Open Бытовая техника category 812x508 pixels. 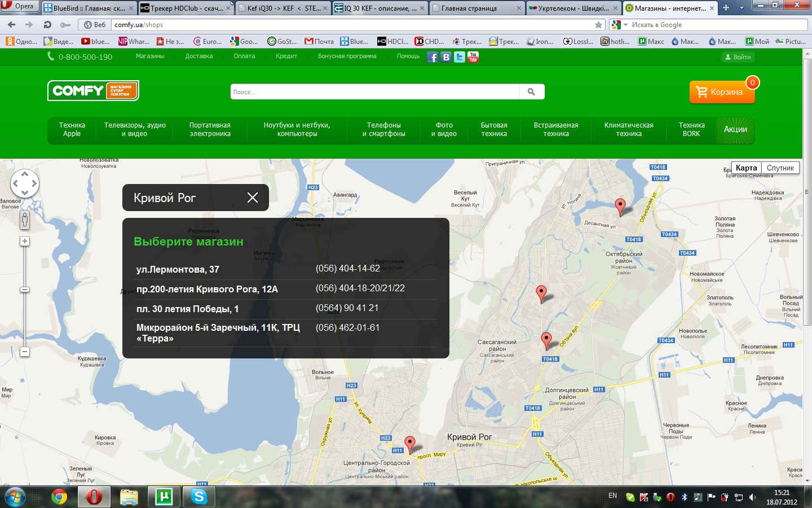494,130
